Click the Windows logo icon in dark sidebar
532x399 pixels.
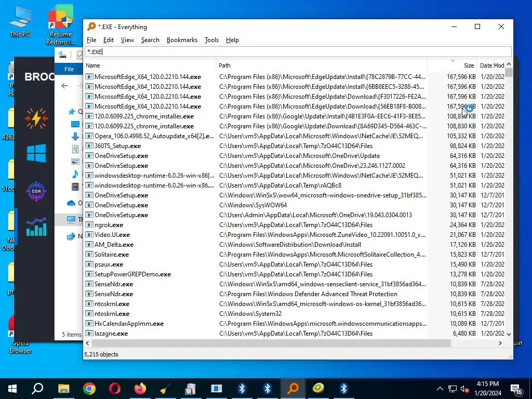click(36, 153)
